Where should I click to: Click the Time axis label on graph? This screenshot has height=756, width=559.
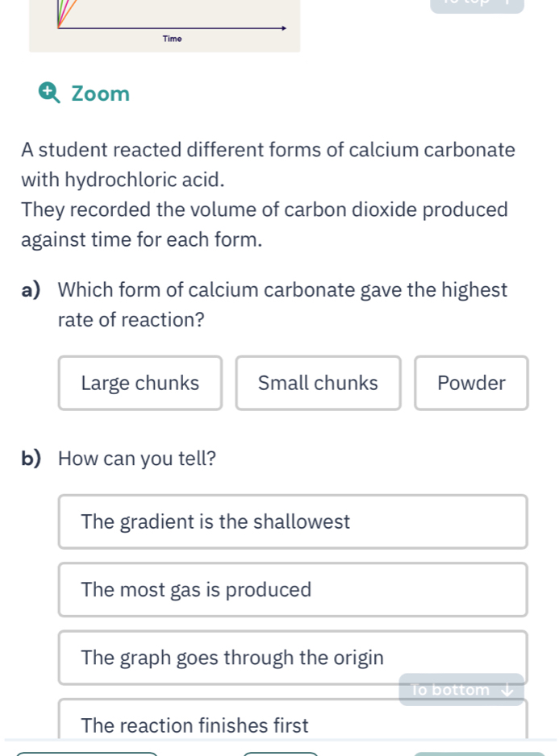point(172,39)
